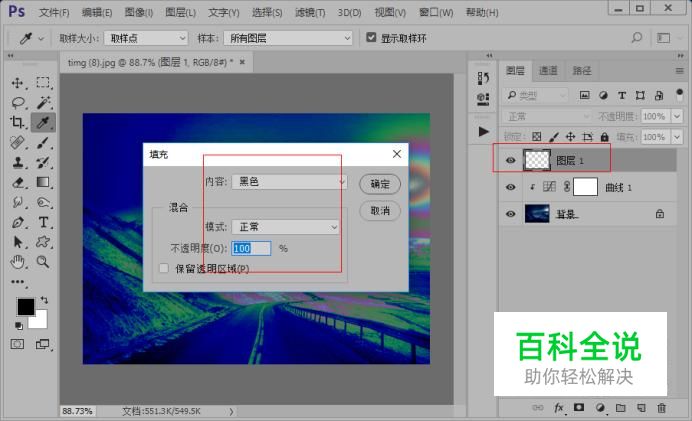
Task: Enable the 保留透明区域 checkbox
Action: (164, 268)
